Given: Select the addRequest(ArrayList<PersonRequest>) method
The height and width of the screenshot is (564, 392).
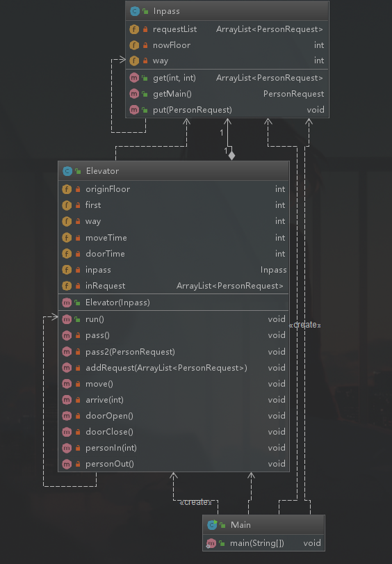Looking at the screenshot, I should click(x=166, y=368).
